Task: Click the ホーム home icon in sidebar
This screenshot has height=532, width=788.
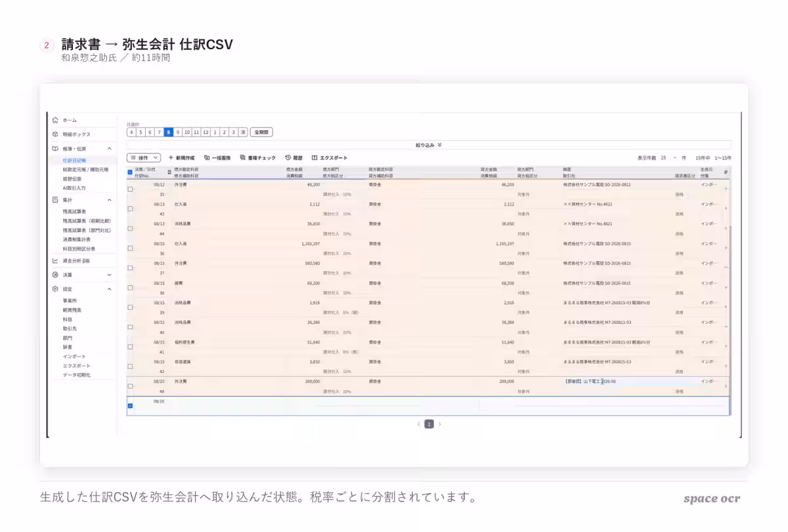Action: pyautogui.click(x=56, y=120)
